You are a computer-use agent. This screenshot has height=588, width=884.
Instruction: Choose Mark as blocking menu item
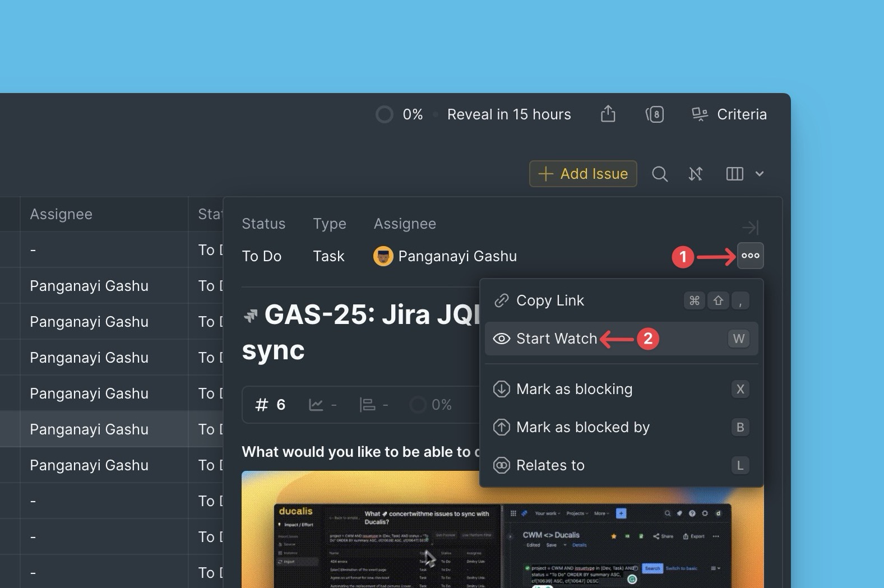(x=574, y=389)
